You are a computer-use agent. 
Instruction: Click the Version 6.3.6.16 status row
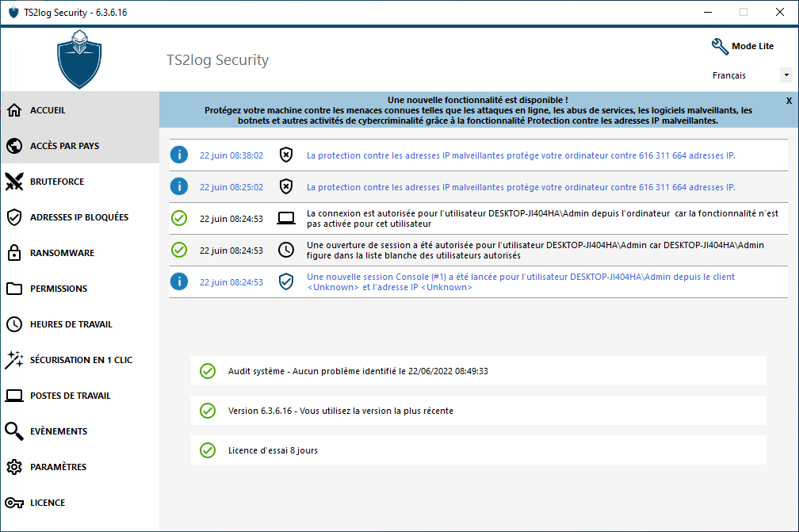coord(479,411)
